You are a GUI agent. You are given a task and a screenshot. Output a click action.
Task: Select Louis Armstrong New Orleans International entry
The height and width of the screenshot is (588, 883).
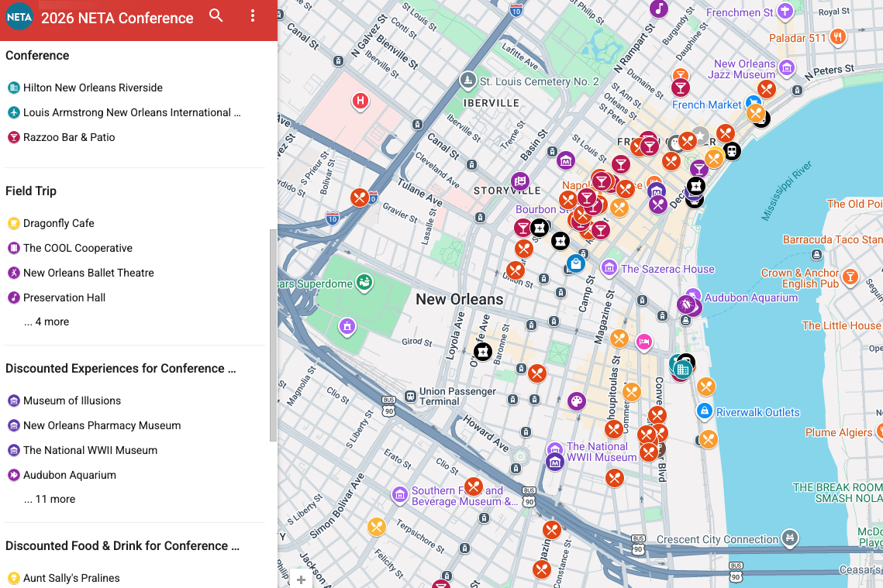pos(124,112)
